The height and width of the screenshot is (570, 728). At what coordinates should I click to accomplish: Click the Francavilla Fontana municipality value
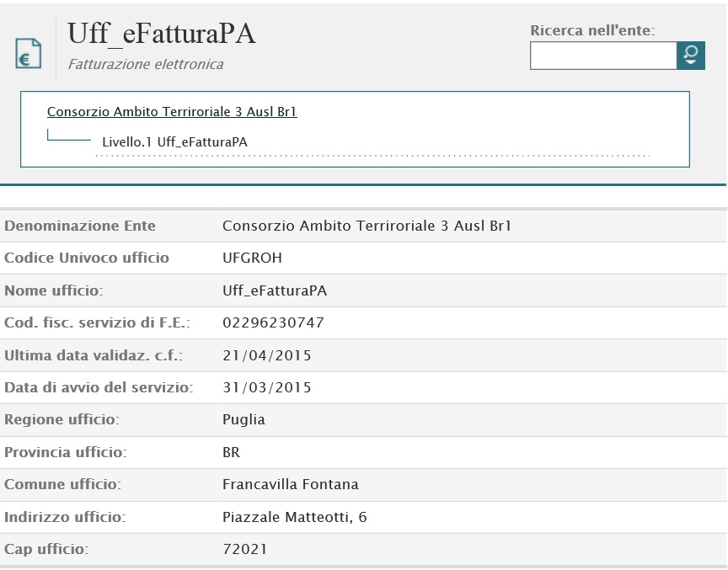tap(290, 484)
